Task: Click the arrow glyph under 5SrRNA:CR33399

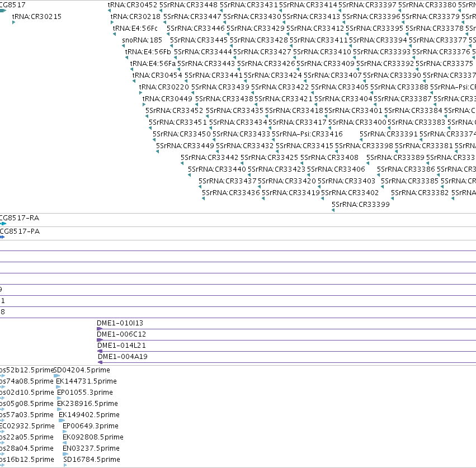Action: pyautogui.click(x=333, y=210)
